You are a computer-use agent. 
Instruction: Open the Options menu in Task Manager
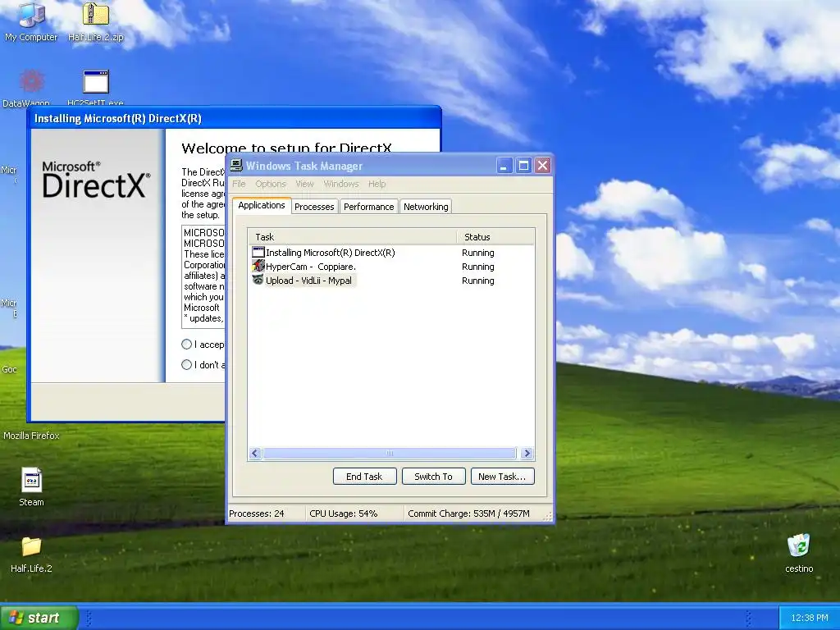point(271,184)
